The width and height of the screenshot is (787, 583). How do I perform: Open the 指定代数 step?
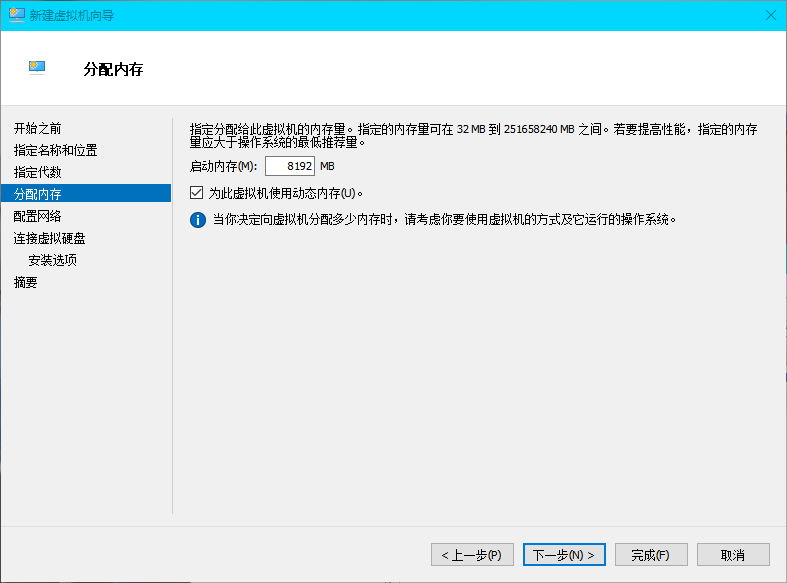point(38,172)
